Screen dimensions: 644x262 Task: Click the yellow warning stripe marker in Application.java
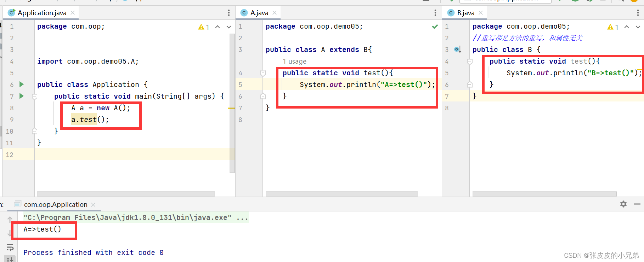231,108
